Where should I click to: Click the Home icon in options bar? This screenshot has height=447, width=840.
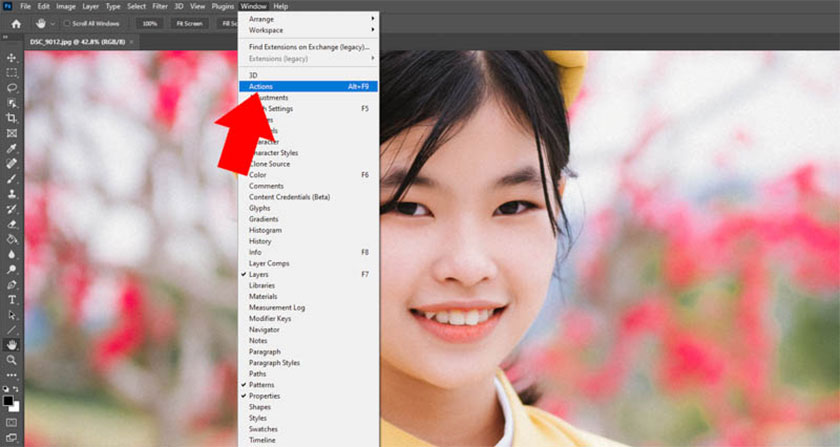[16, 23]
